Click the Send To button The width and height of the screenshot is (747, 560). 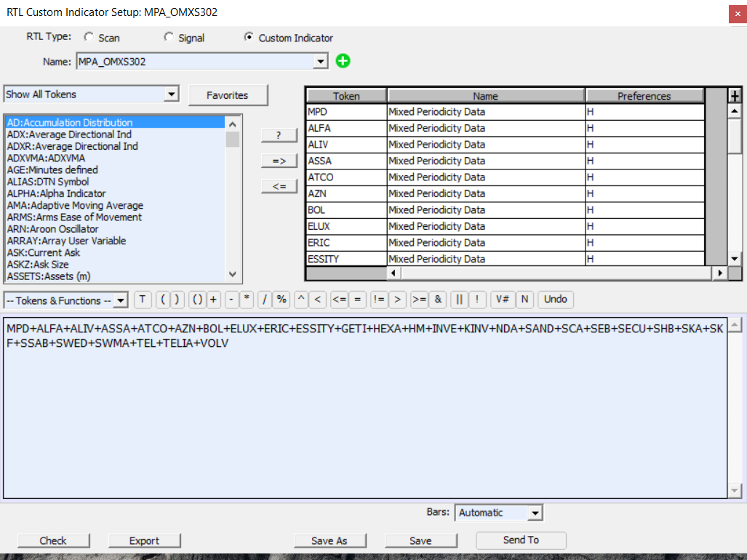pos(521,540)
